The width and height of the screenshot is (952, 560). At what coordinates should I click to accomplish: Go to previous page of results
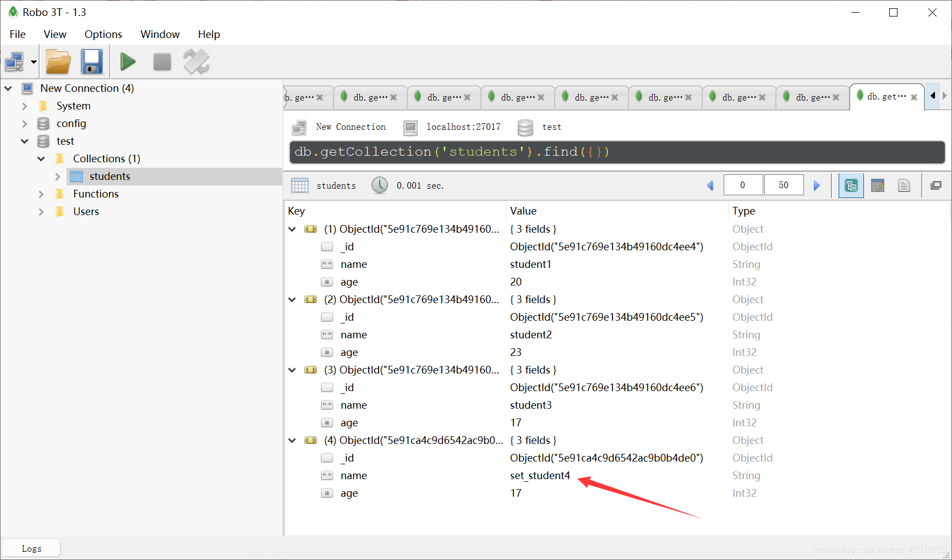click(710, 185)
